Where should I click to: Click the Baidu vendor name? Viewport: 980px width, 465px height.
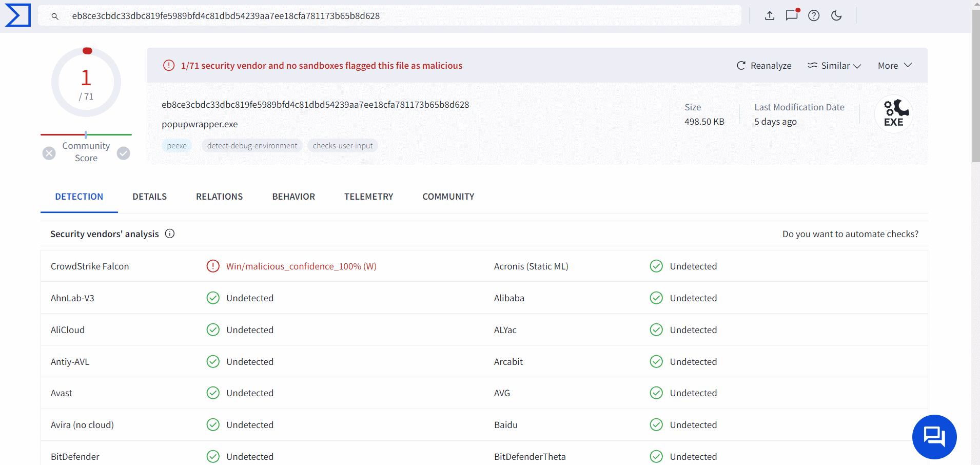506,425
